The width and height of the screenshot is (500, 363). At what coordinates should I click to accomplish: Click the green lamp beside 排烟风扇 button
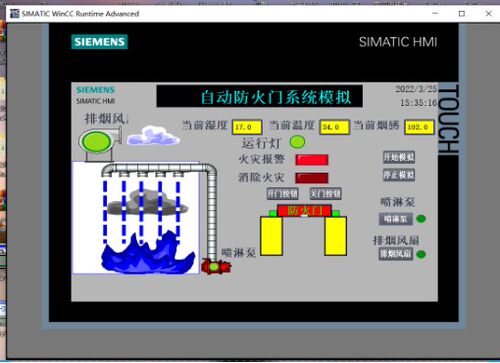pos(421,254)
